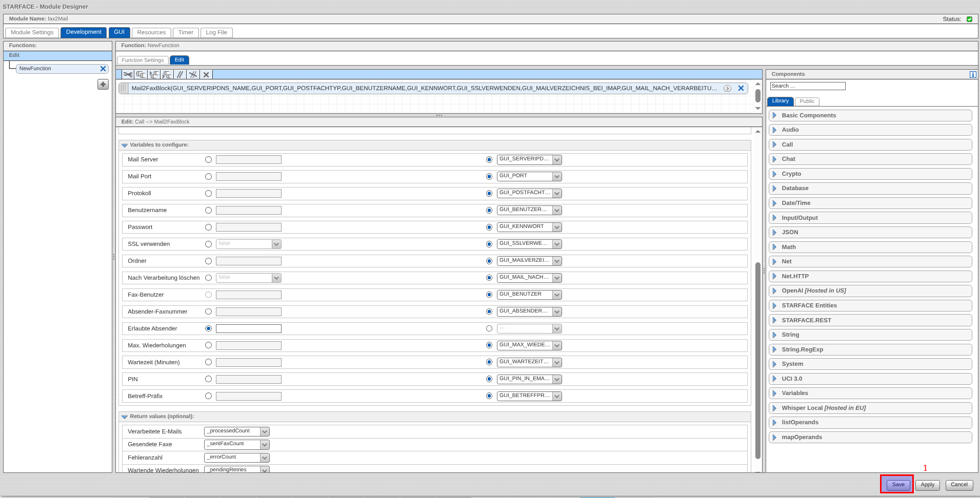Select the PIN literal value radio button
This screenshot has width=980, height=498.
208,380
